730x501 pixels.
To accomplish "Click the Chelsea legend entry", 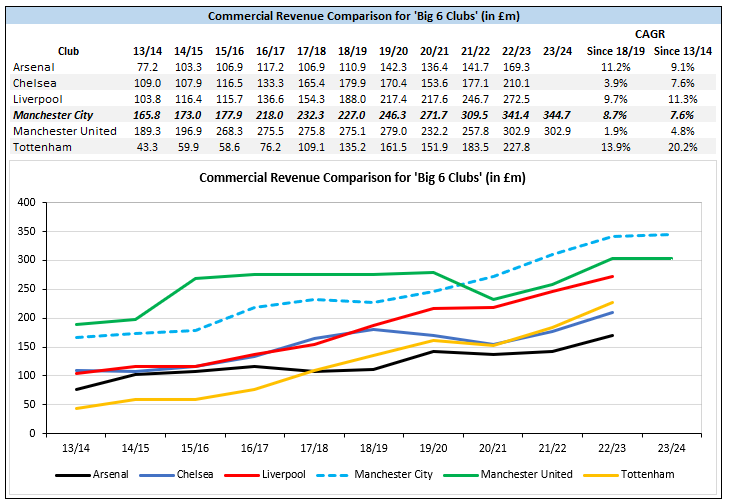I will click(176, 474).
